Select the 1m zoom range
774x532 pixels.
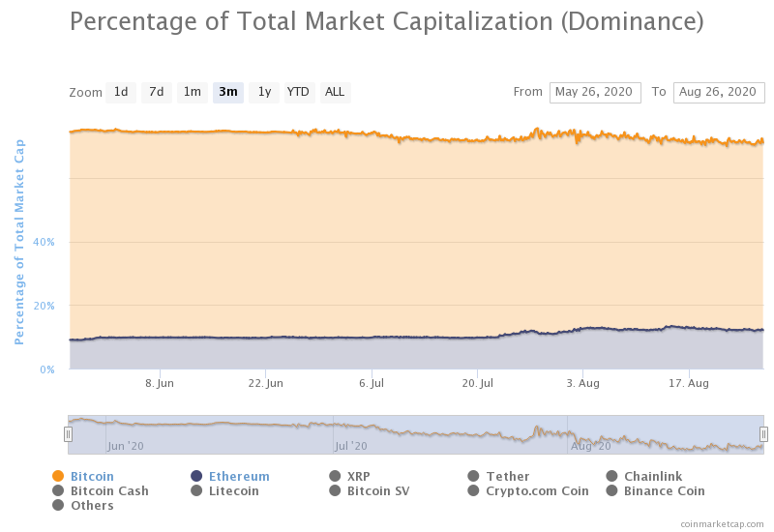[x=192, y=92]
